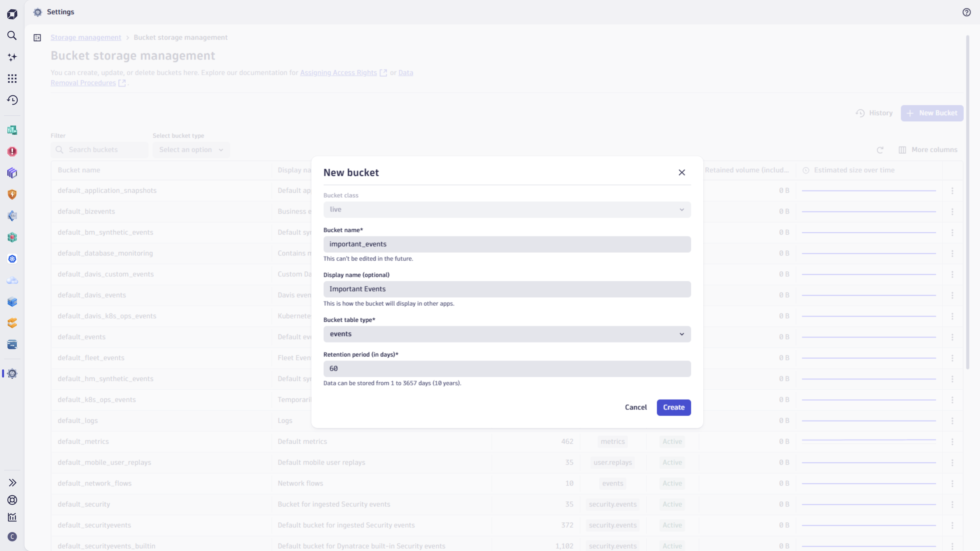Screen dimensions: 980x551
Task: Click the refresh table icon
Action: 880,150
